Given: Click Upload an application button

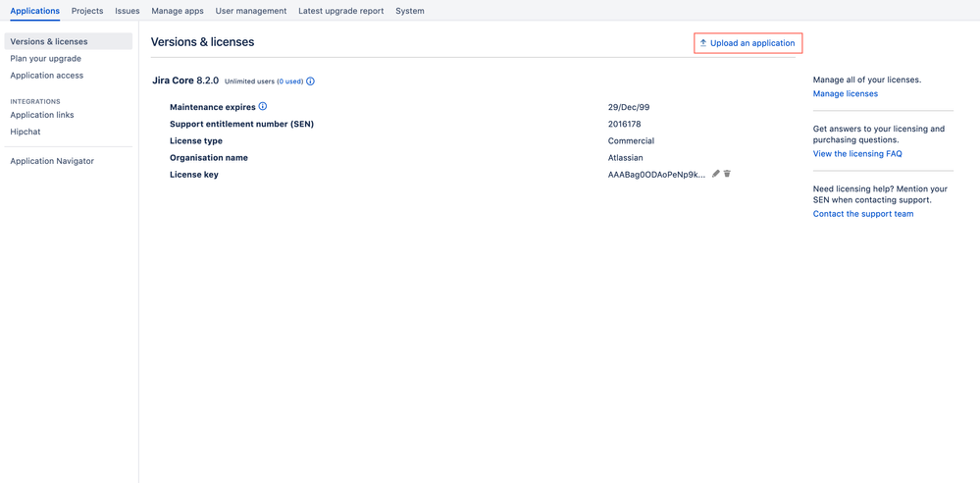Looking at the screenshot, I should (x=748, y=43).
